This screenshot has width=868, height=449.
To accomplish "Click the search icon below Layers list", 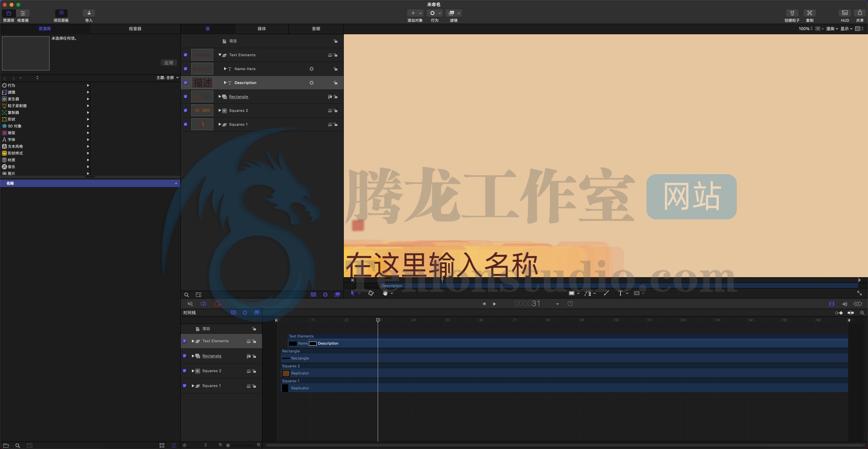I will [x=186, y=295].
